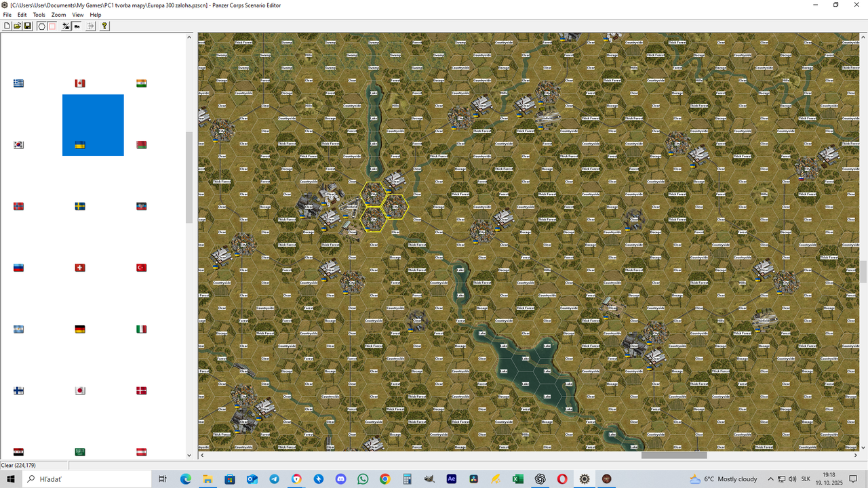Open Excel from taskbar

[x=517, y=479]
